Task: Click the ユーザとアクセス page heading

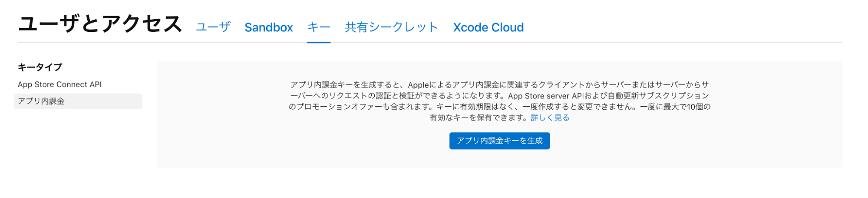Action: click(100, 24)
